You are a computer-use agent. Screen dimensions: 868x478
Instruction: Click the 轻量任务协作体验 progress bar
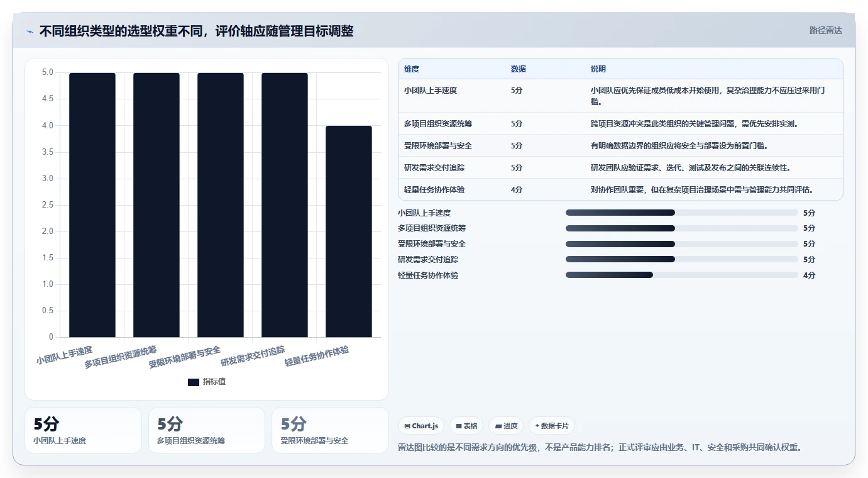point(681,275)
